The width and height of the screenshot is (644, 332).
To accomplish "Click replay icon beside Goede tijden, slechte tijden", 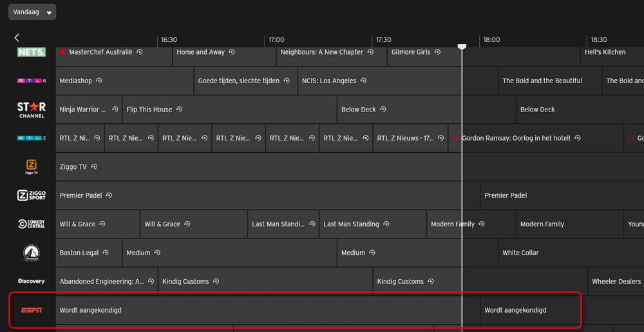I will [x=287, y=81].
